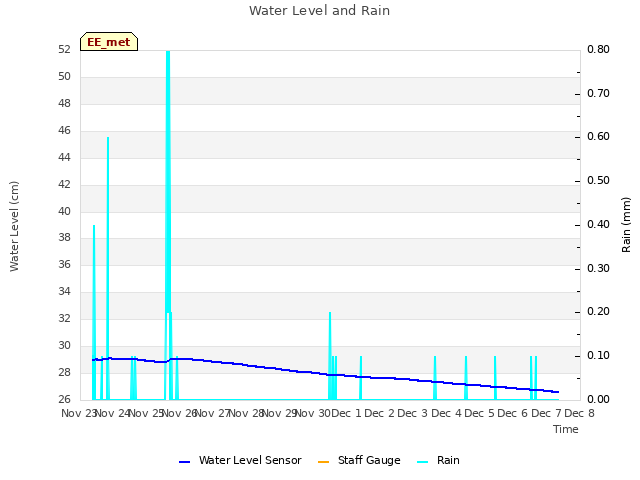
Task: Toggle the Staff Gauge legend entry
Action: coord(359,460)
